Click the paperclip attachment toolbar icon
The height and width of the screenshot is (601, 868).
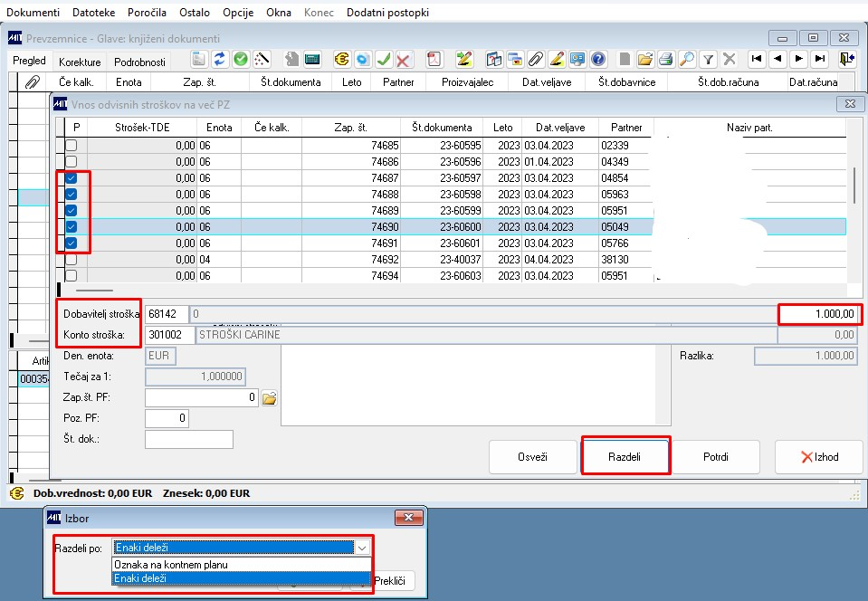pos(535,60)
